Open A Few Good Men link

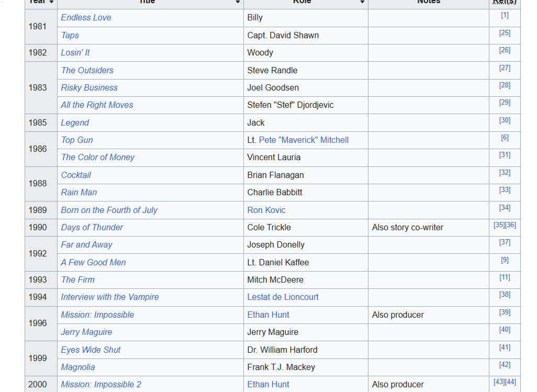pyautogui.click(x=93, y=262)
